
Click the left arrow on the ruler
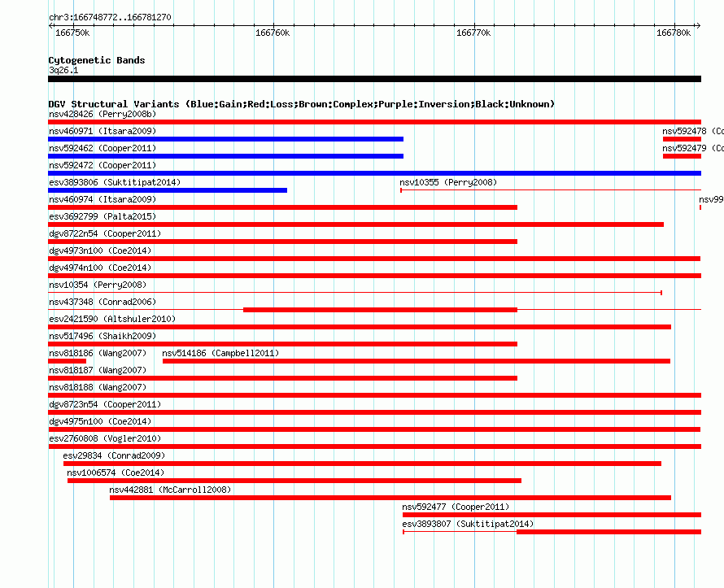(50, 26)
